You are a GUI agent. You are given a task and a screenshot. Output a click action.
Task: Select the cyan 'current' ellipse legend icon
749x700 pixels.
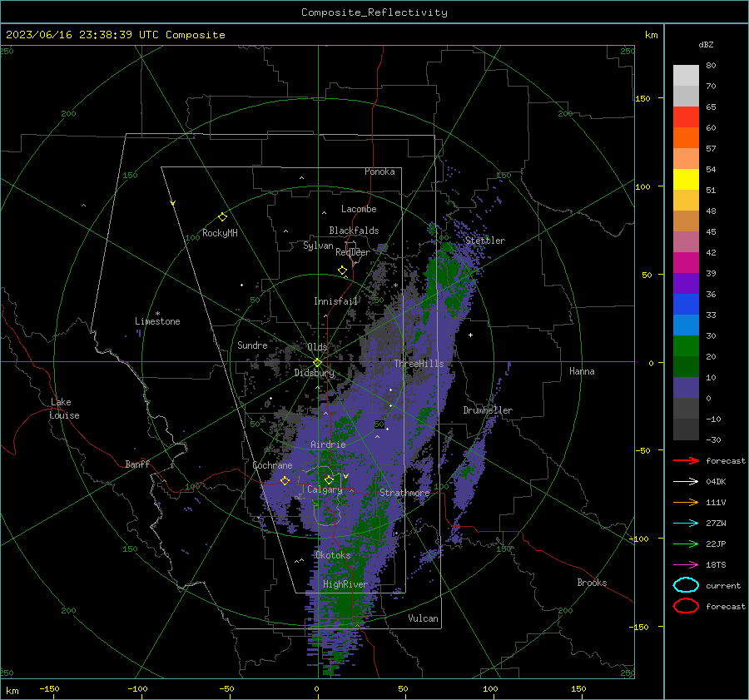tap(686, 585)
